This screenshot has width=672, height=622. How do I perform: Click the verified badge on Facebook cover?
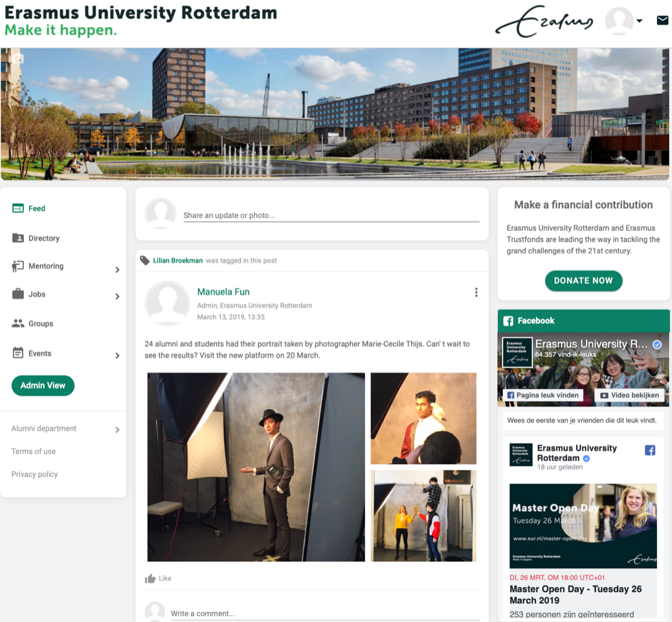point(657,344)
